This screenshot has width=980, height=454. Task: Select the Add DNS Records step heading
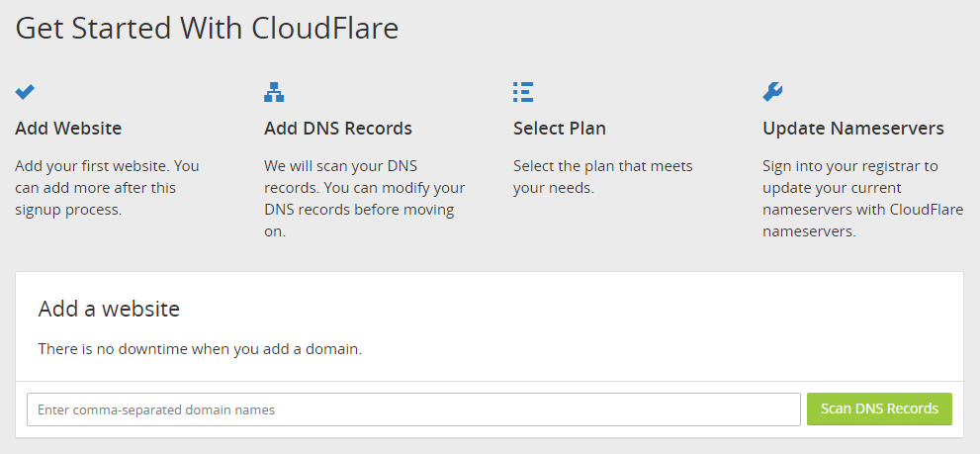[x=338, y=129]
